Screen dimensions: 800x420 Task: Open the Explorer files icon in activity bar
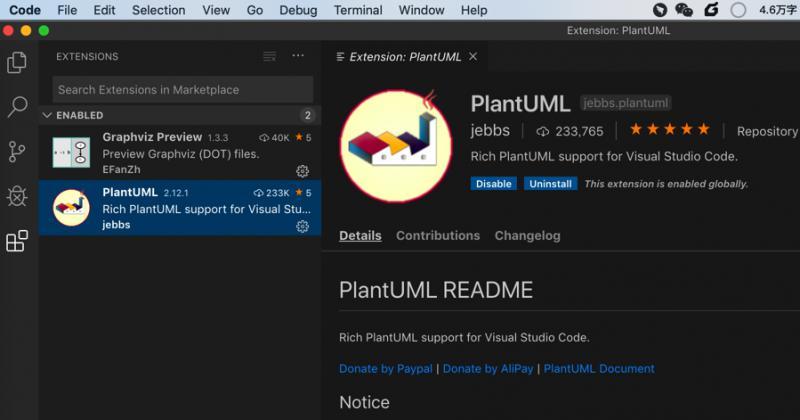tap(17, 62)
